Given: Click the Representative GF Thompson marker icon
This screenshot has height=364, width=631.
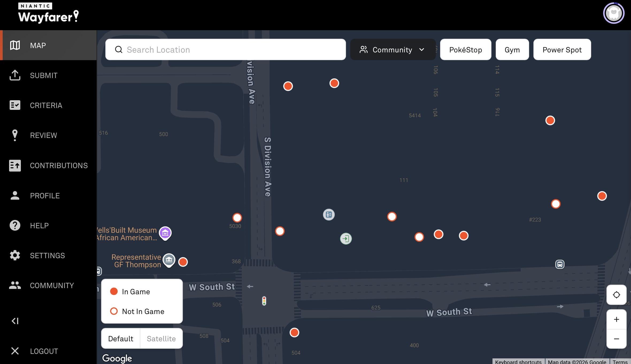Looking at the screenshot, I should coord(169,260).
